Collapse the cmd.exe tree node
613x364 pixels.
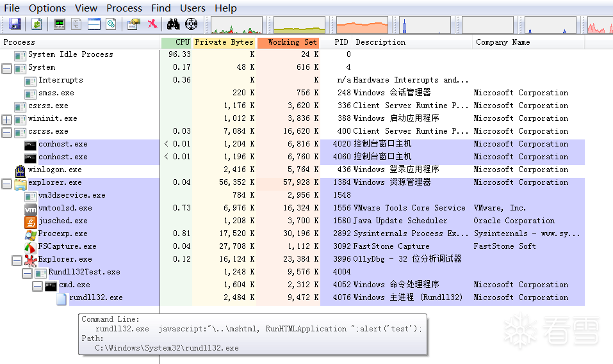point(37,287)
